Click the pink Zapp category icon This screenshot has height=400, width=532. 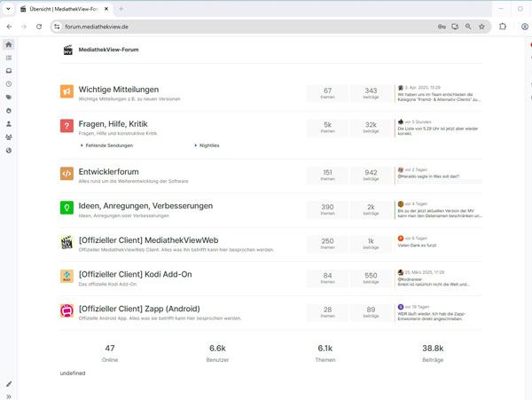[x=66, y=310]
